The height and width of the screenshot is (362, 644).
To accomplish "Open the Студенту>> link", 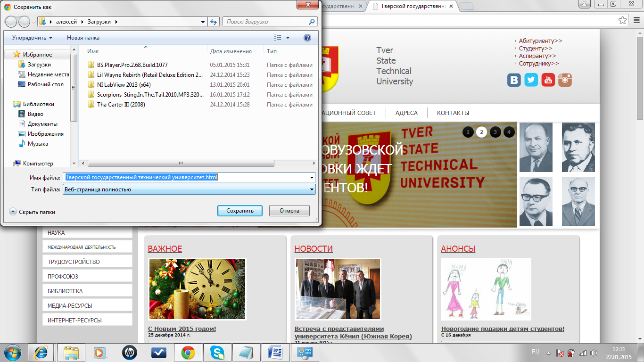I will (536, 49).
